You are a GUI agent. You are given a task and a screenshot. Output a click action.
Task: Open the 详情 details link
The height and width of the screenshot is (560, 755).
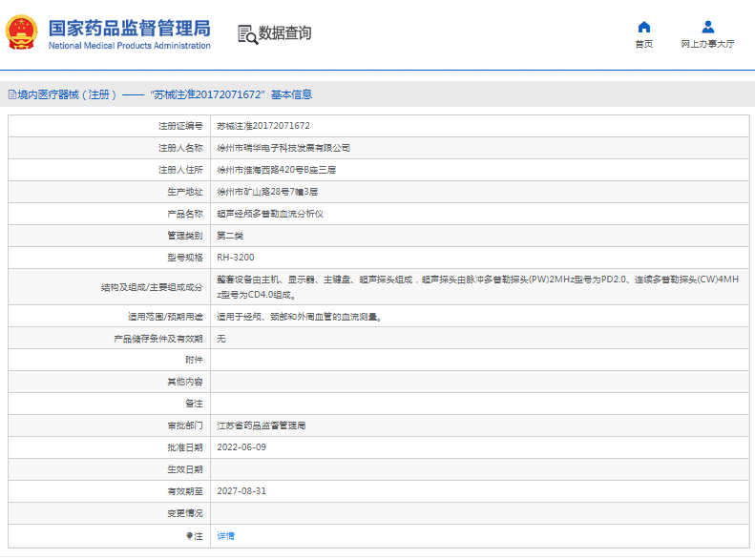point(225,536)
